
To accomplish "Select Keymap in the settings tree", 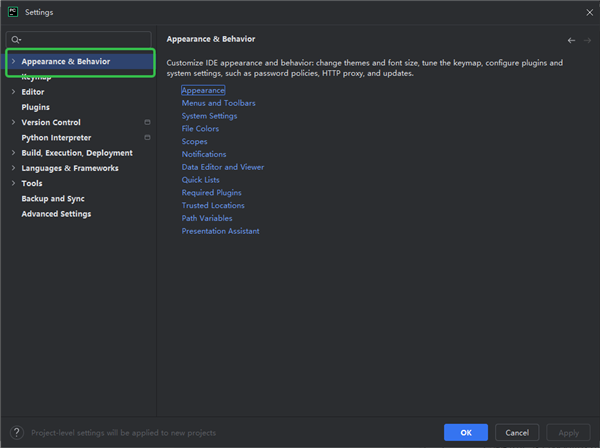I will [37, 77].
